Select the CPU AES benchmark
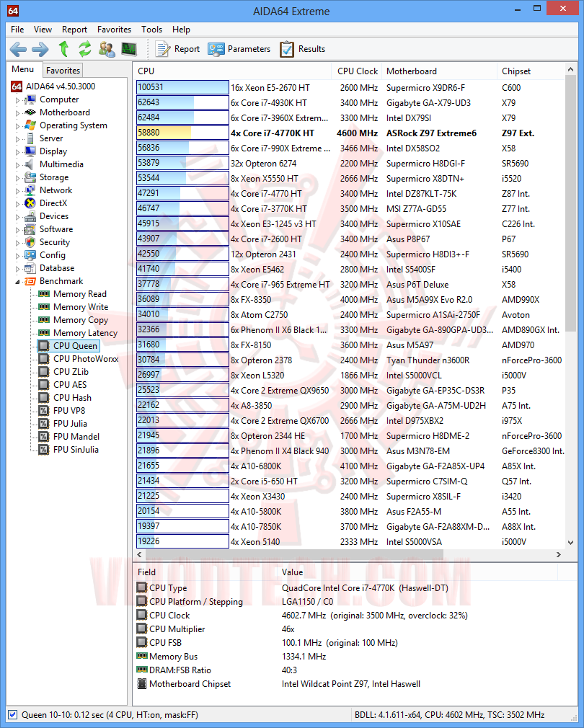This screenshot has height=728, width=584. pos(70,385)
